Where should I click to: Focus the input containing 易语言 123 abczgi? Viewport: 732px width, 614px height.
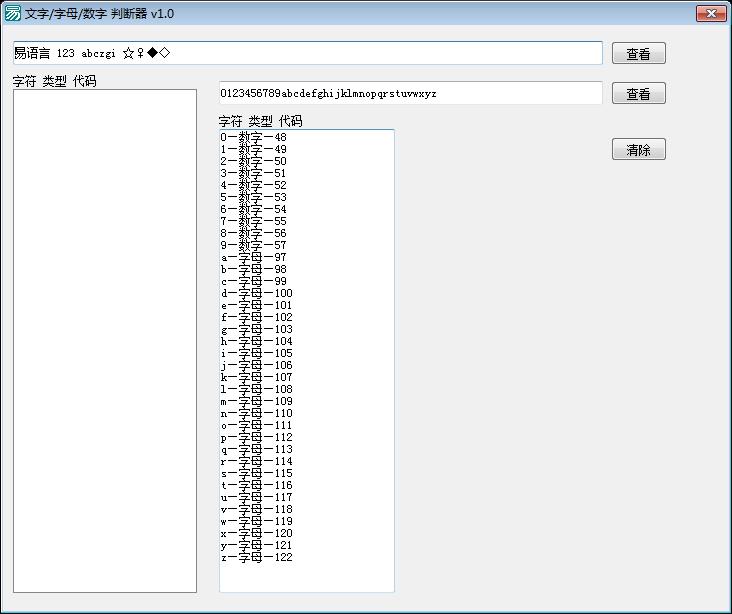coord(308,53)
